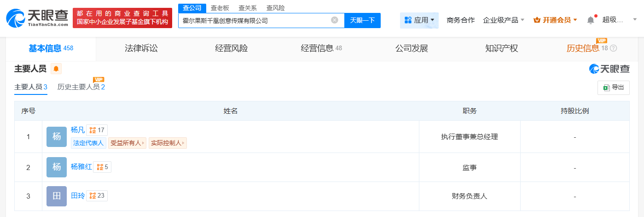Image resolution: width=644 pixels, height=217 pixels.
Task: Clear the search box with X icon
Action: click(335, 20)
